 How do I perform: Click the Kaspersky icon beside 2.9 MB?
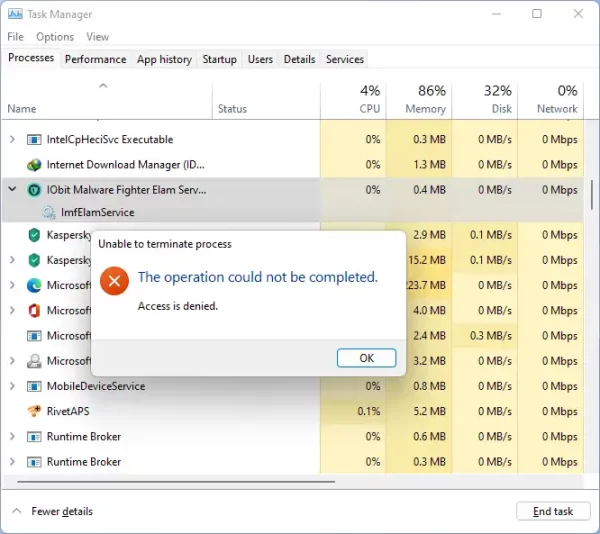coord(34,235)
